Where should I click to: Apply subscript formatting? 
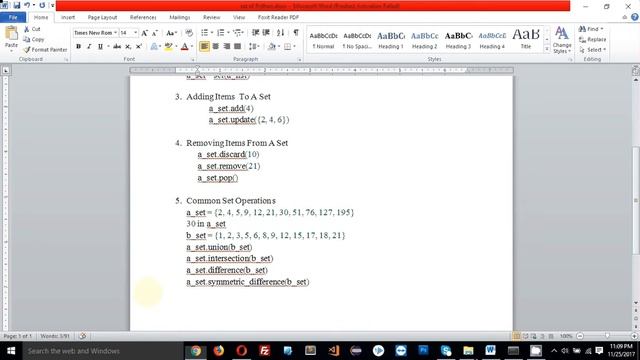(128, 47)
